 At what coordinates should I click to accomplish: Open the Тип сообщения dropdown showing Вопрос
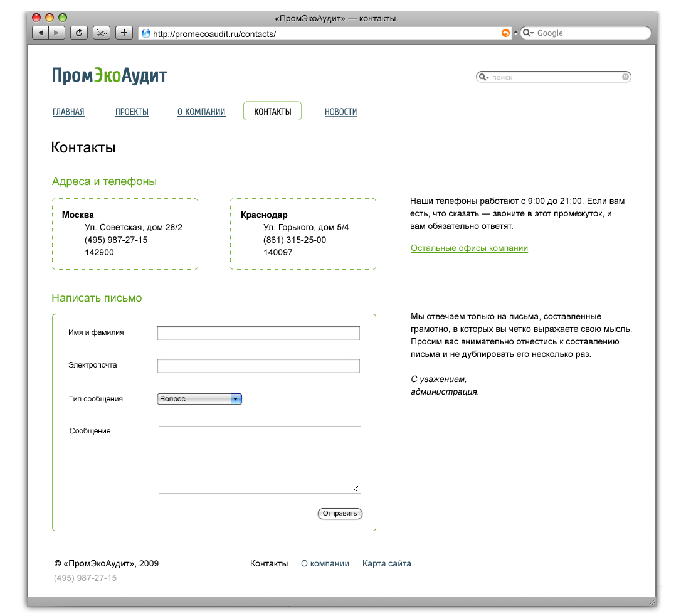tap(199, 399)
